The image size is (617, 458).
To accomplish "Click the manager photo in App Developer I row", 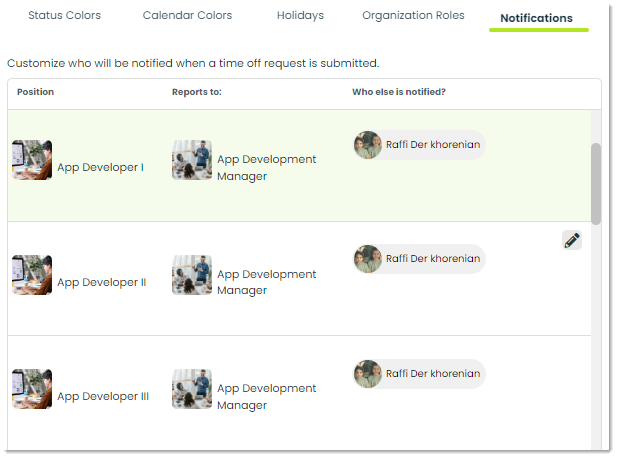I will tap(192, 160).
